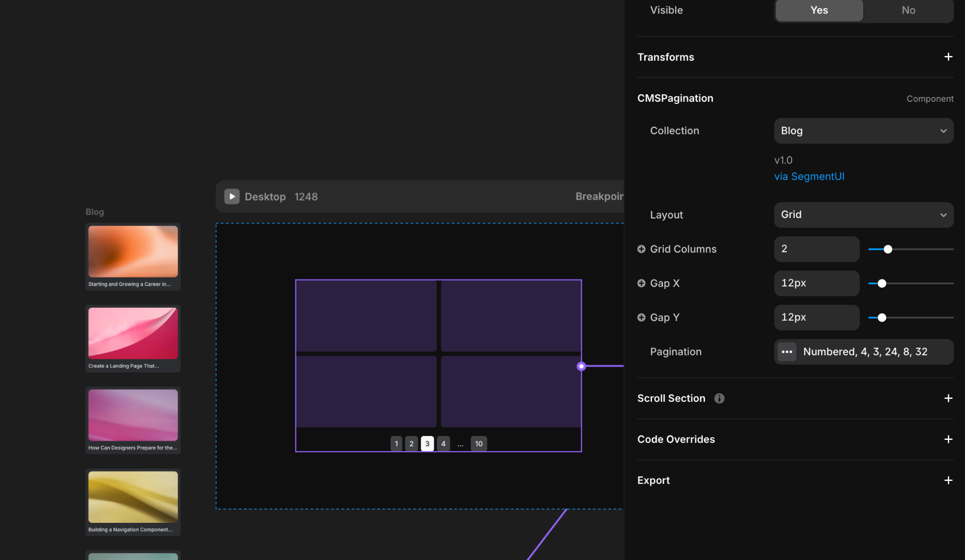
Task: Set Visible to Yes
Action: [819, 10]
